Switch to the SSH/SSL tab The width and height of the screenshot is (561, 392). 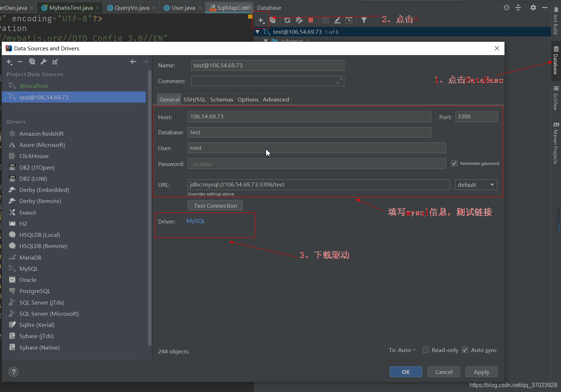click(195, 99)
